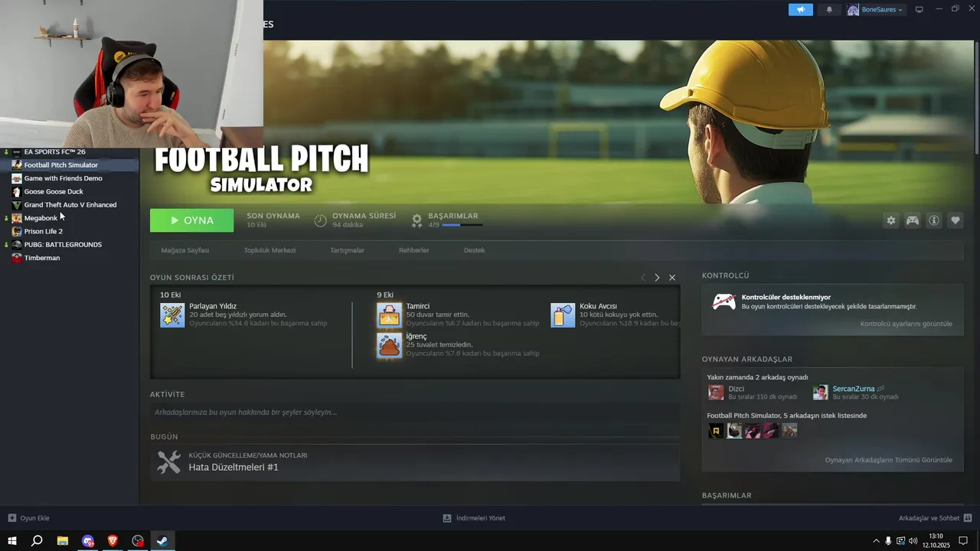Switch to Big Picture mode monitor icon
Image resolution: width=980 pixels, height=551 pixels.
coord(920,10)
